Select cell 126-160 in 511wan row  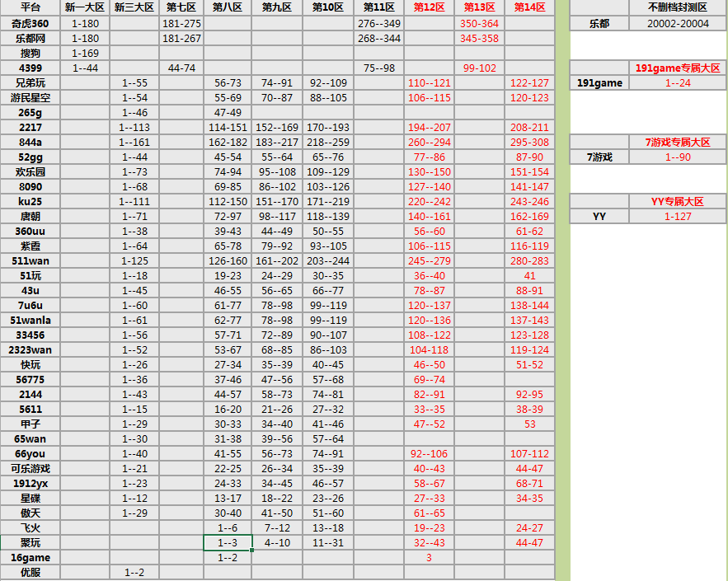click(228, 260)
